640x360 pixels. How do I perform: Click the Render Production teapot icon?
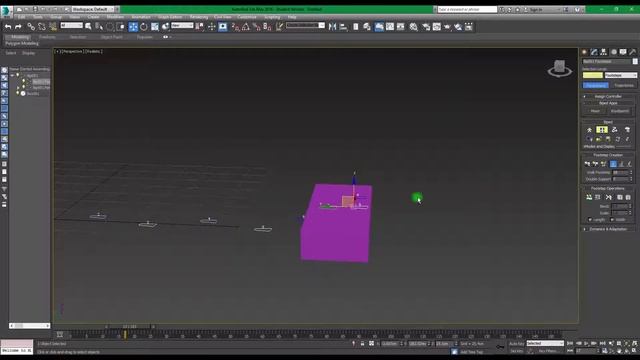click(447, 27)
